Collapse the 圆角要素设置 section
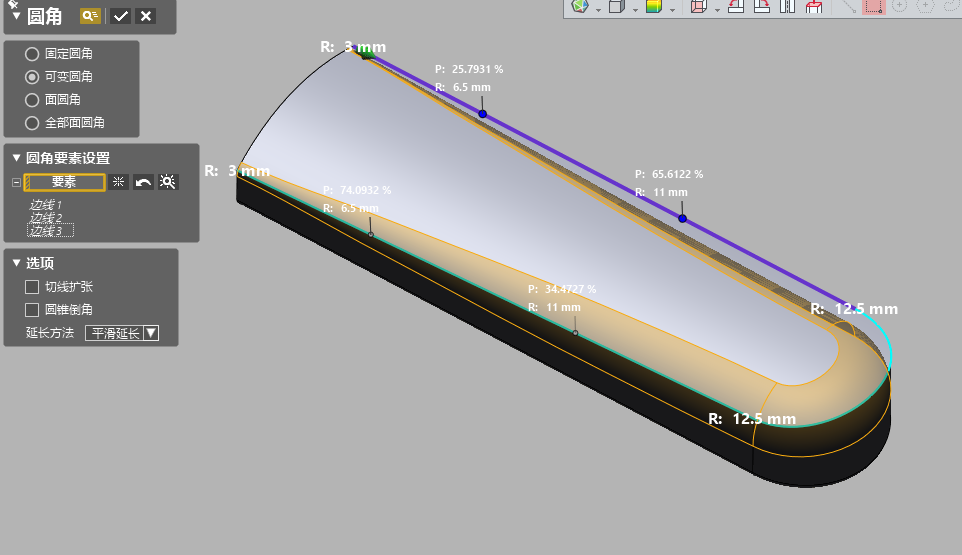The width and height of the screenshot is (962, 555). (16, 158)
